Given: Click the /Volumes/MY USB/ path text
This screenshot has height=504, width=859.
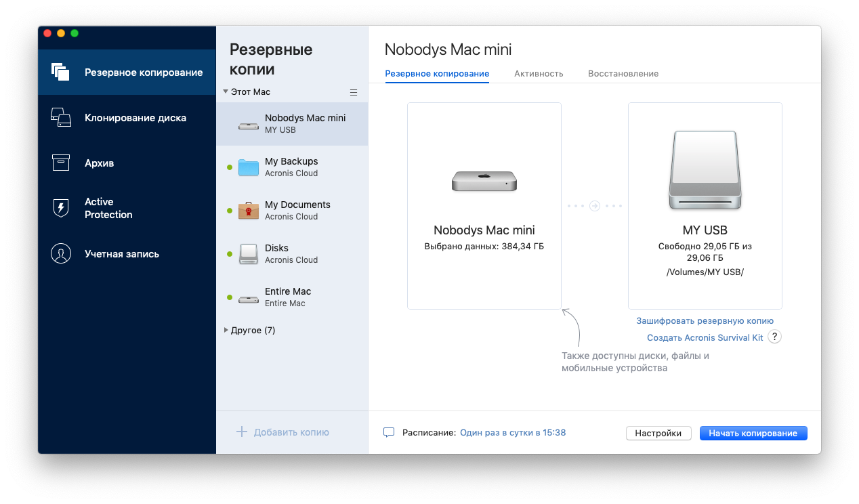Looking at the screenshot, I should 705,272.
